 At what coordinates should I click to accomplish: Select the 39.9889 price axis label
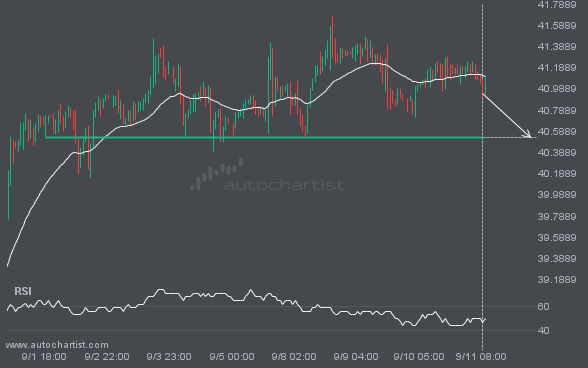[x=557, y=195]
